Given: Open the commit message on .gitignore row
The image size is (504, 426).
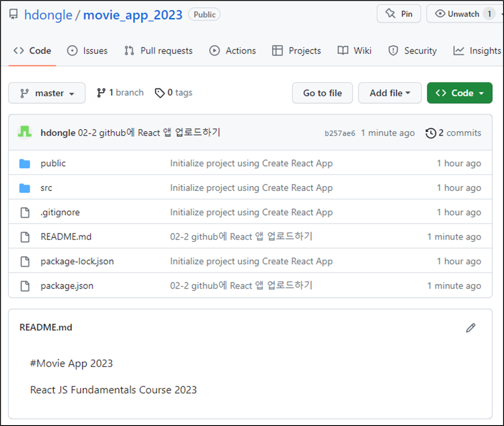Looking at the screenshot, I should tap(251, 212).
